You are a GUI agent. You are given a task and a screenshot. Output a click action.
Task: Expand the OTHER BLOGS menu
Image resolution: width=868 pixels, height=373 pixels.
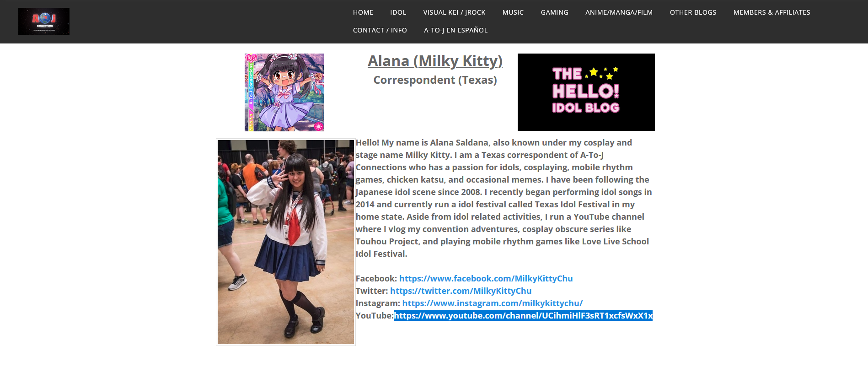[693, 12]
